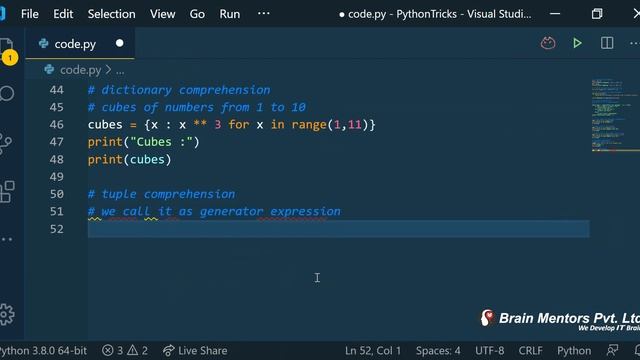Screen dimensions: 640x360
Task: Start a Live Share session
Action: tap(195, 351)
